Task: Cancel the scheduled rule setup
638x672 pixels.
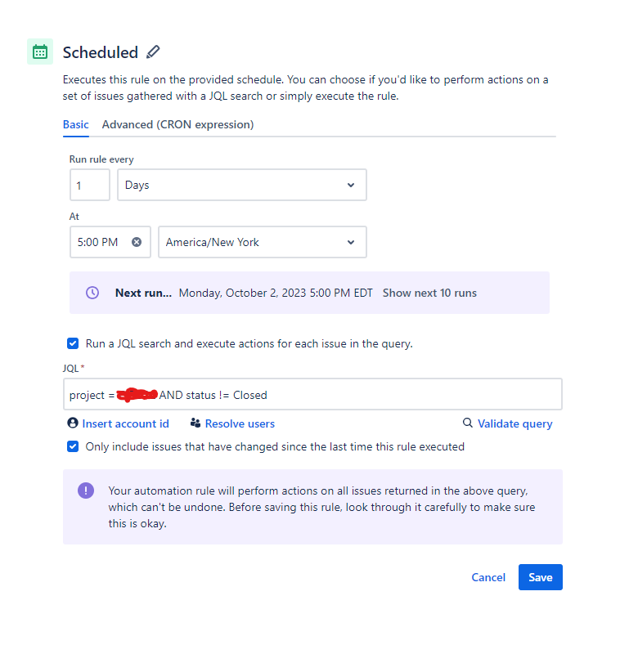Action: (x=488, y=577)
